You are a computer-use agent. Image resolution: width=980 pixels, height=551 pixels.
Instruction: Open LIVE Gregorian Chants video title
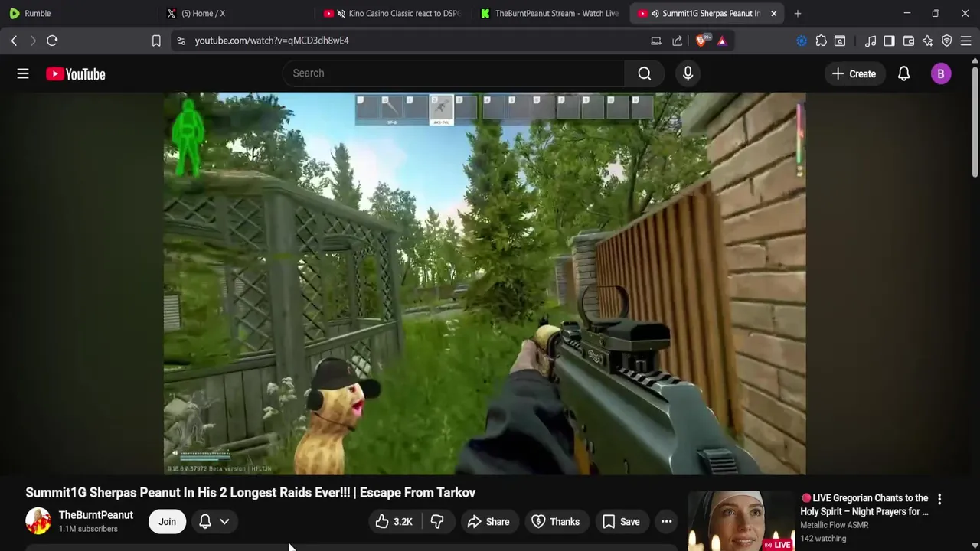coord(864,505)
